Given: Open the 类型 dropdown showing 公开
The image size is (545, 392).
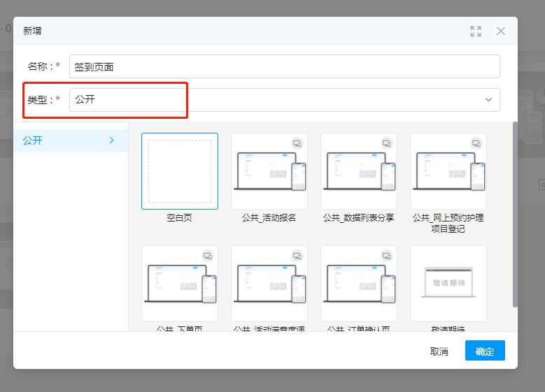Looking at the screenshot, I should point(284,100).
